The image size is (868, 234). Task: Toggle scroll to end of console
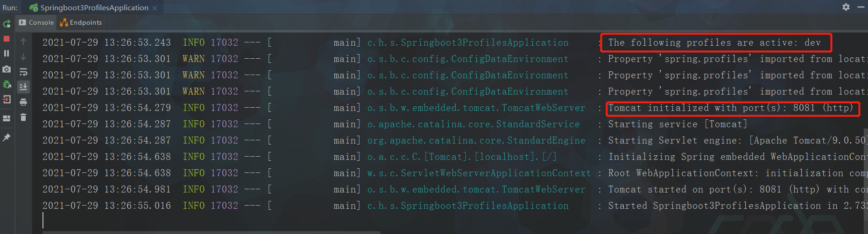[x=23, y=87]
